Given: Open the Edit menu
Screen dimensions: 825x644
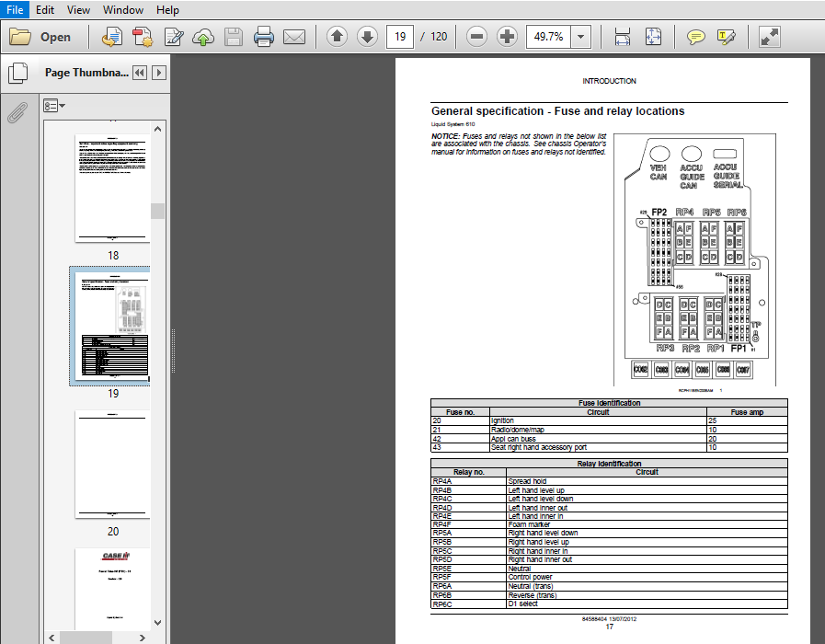Looking at the screenshot, I should [45, 10].
